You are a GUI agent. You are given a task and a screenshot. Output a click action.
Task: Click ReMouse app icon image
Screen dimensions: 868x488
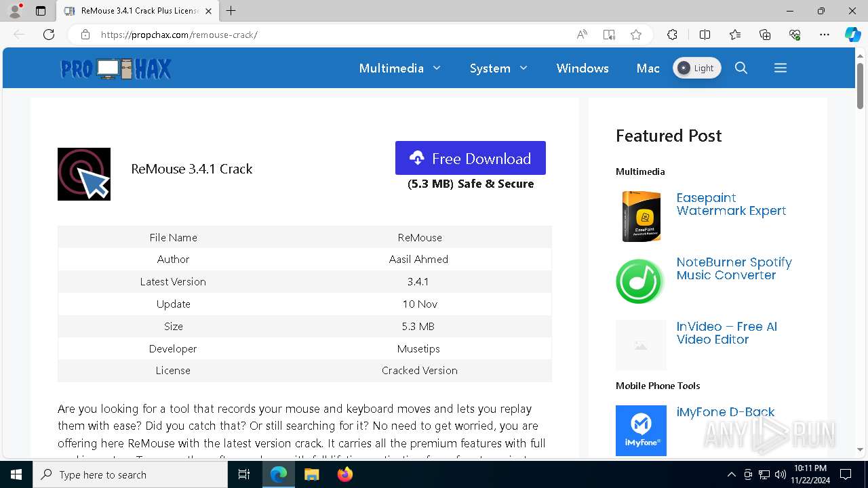tap(84, 174)
